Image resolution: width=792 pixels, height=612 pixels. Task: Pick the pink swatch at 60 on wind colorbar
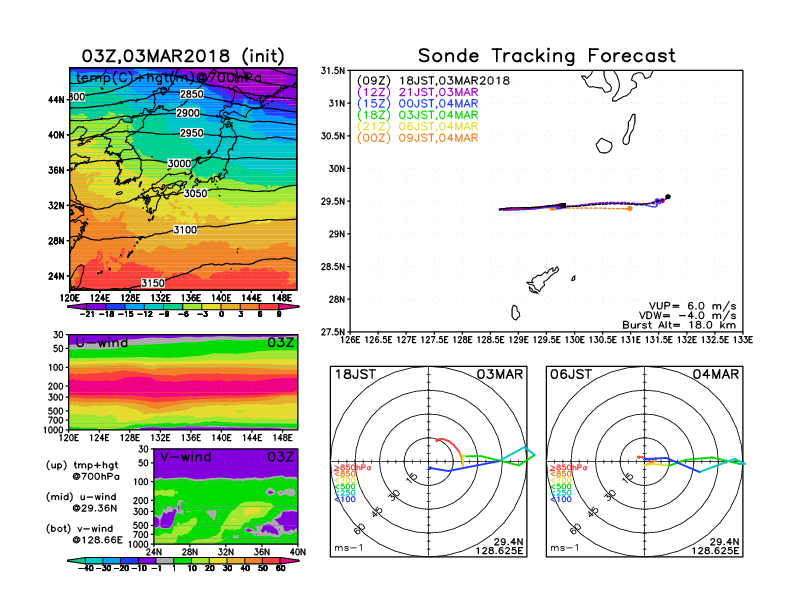point(289,560)
